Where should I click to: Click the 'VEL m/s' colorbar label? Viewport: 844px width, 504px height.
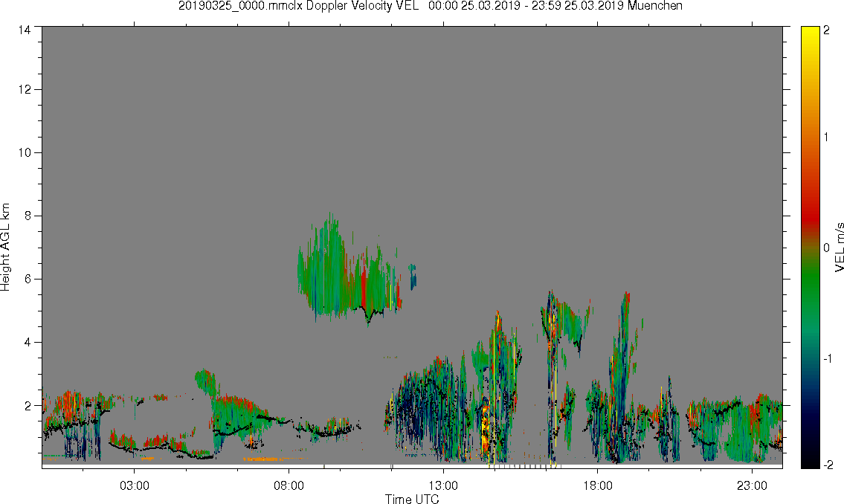(839, 246)
